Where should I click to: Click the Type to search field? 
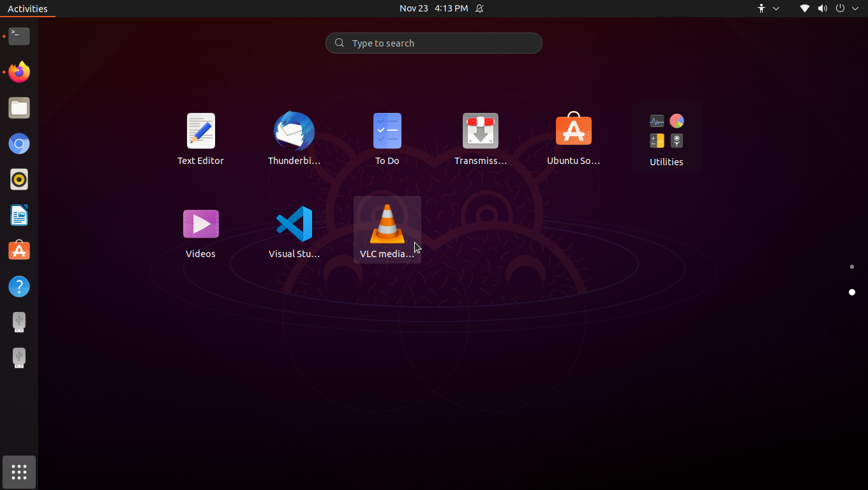tap(433, 43)
